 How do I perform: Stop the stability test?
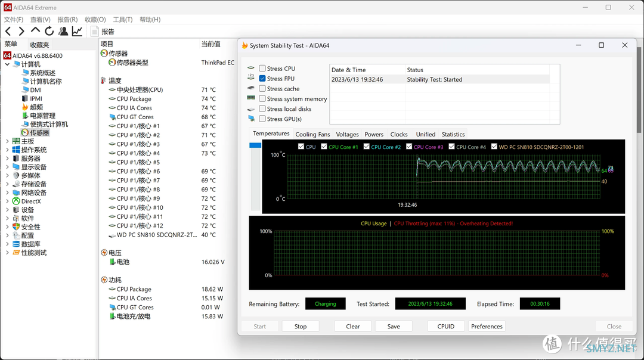click(300, 327)
